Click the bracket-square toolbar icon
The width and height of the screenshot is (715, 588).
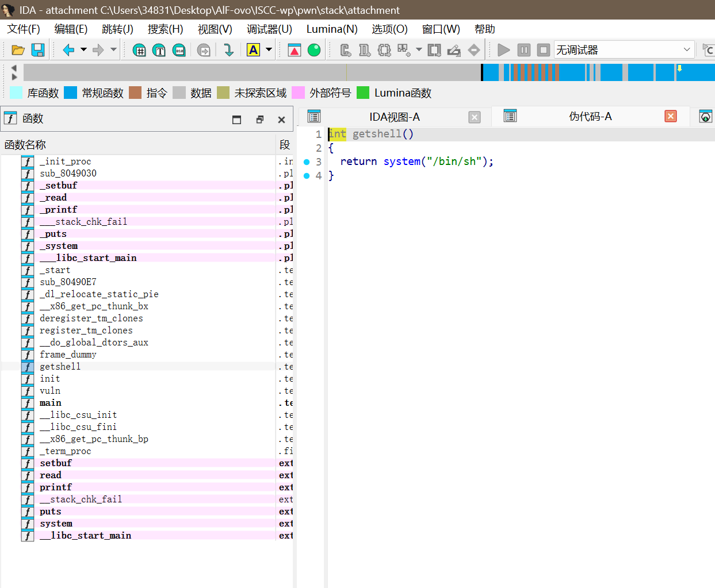434,50
